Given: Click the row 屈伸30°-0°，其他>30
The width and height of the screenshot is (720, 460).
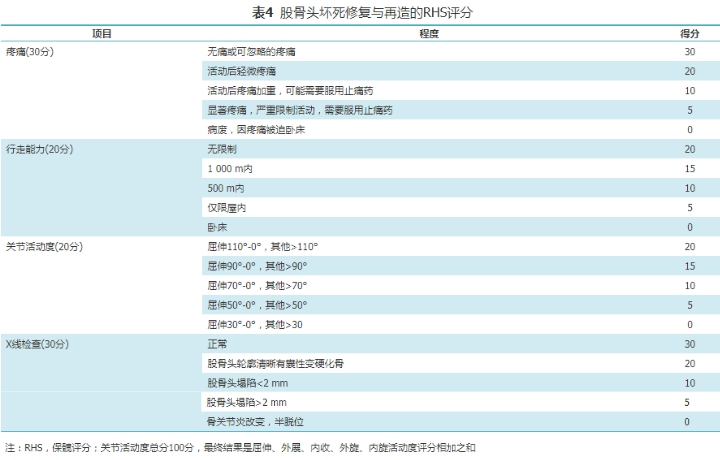Looking at the screenshot, I should pos(461,325).
